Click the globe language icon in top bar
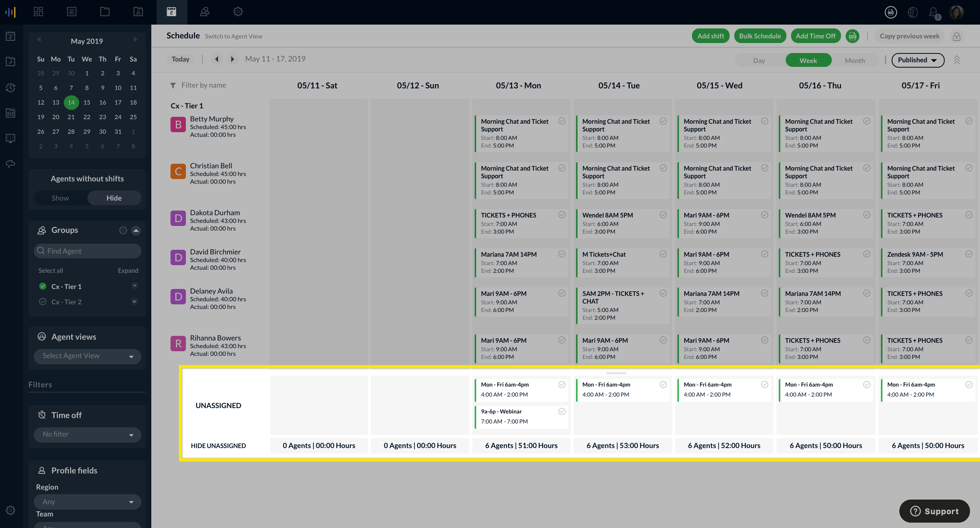This screenshot has width=980, height=528. (x=913, y=12)
